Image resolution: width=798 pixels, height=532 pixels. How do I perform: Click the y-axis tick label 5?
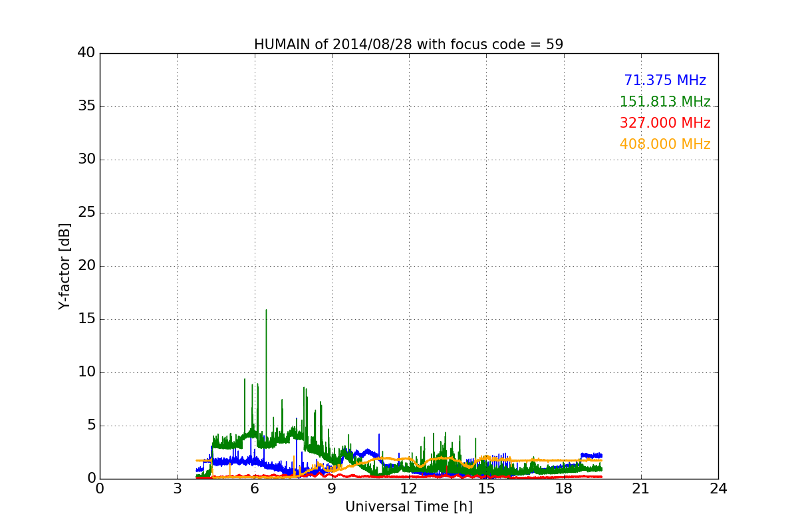(x=90, y=426)
